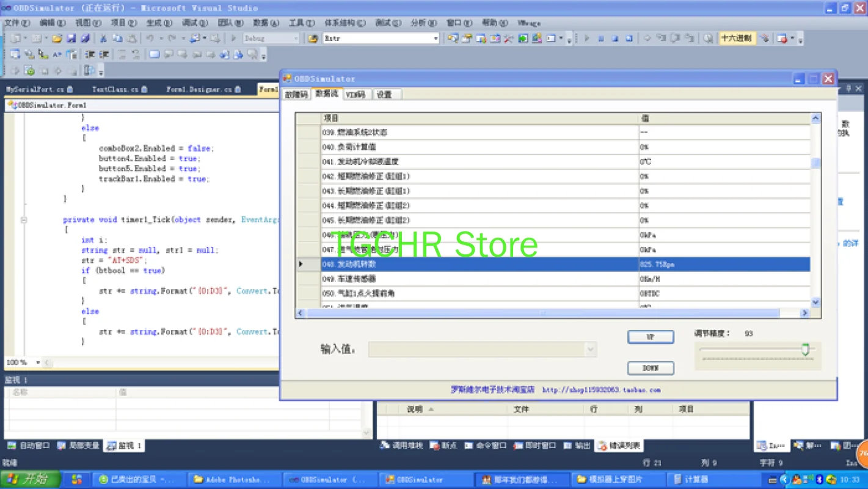
Task: Click the DOWN button in OBDSimulator
Action: click(651, 368)
